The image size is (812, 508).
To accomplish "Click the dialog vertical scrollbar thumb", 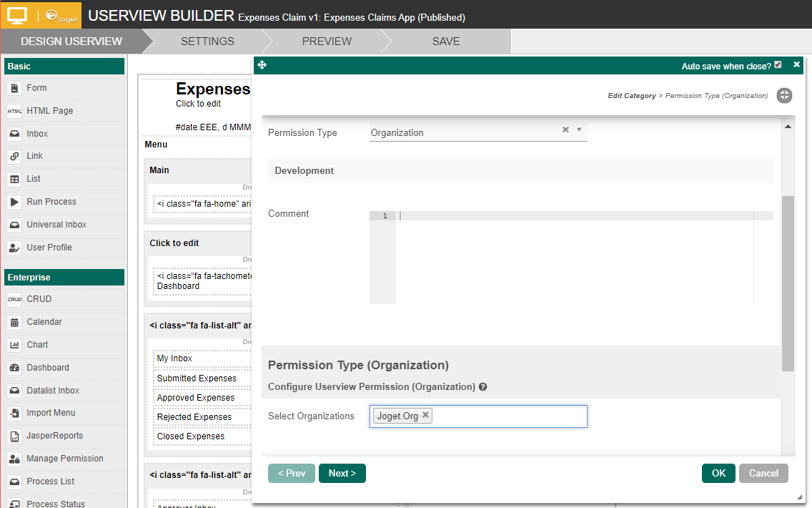I will point(788,283).
